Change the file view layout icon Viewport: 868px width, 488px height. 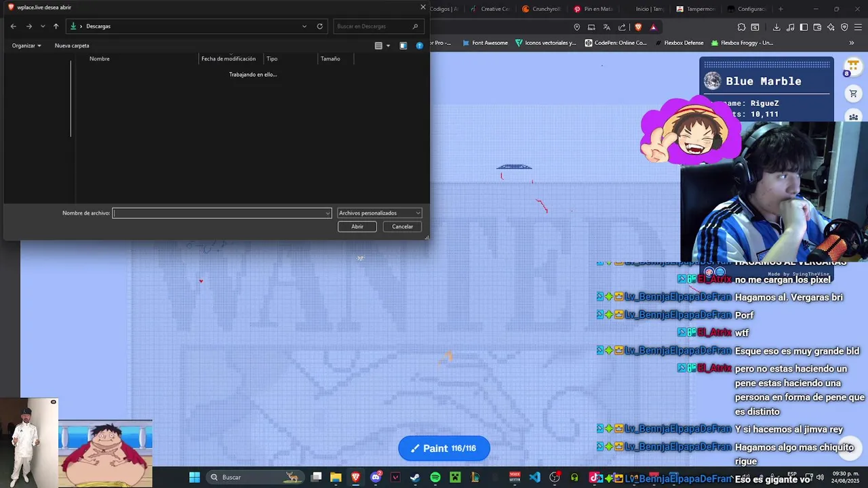coord(378,45)
